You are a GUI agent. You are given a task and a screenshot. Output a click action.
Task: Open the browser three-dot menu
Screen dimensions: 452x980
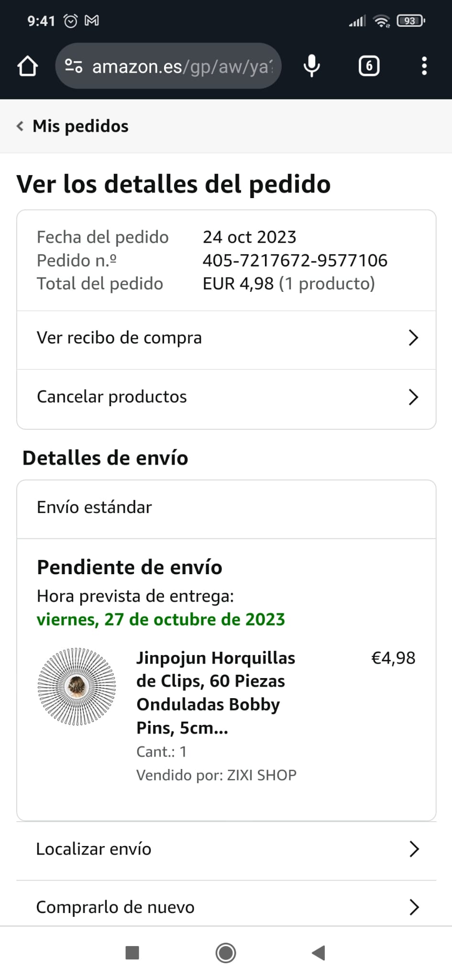coord(424,66)
